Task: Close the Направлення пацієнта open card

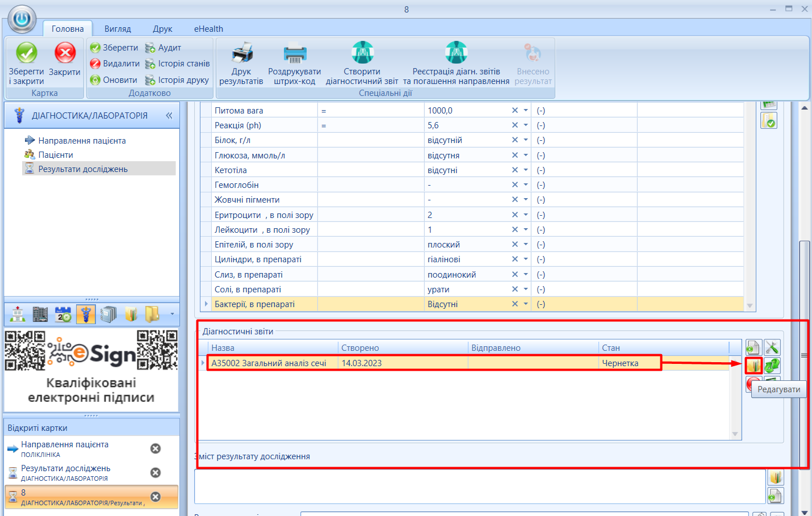Action: (x=155, y=448)
